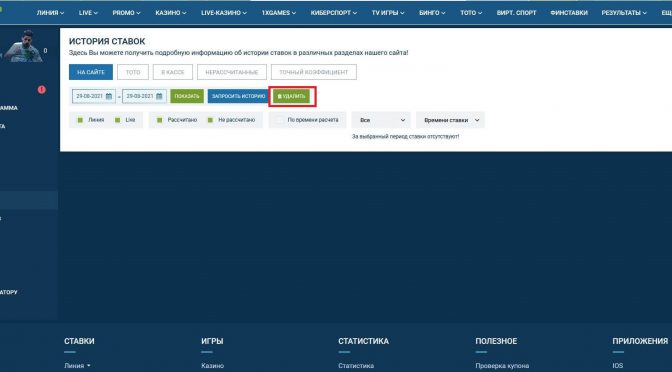Open the Все filter dropdown
Screen dimensions: 672x372
point(381,120)
